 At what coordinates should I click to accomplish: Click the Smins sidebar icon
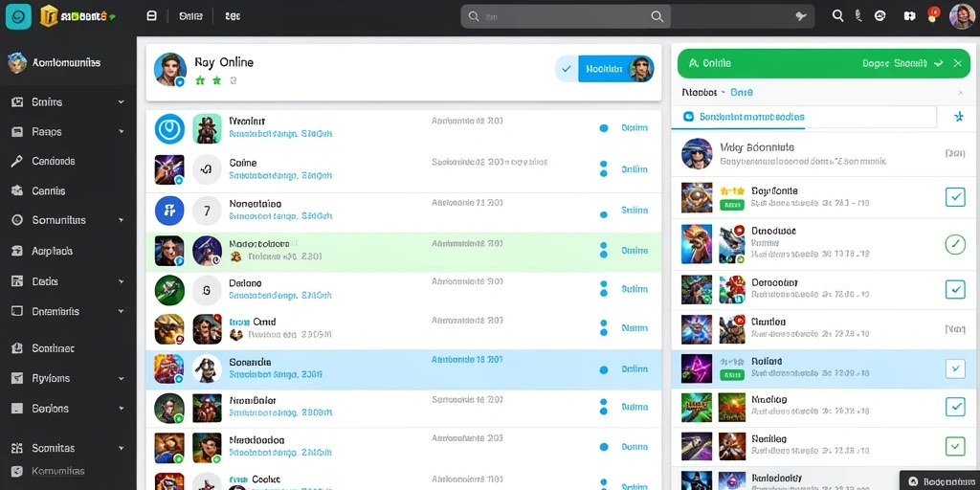pos(17,101)
